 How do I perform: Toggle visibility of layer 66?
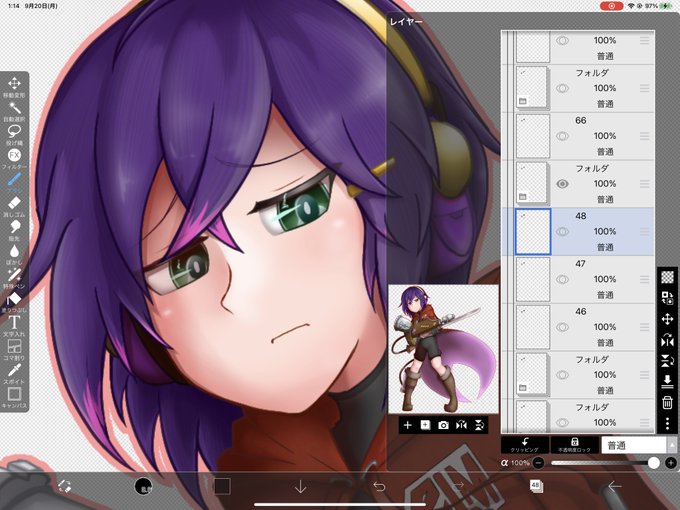[x=562, y=136]
